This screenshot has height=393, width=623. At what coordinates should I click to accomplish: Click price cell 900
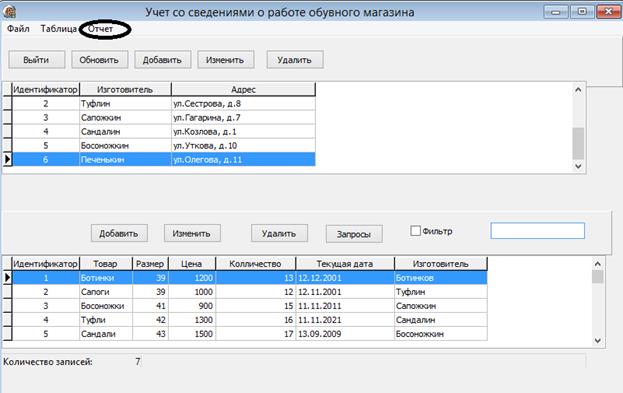click(x=192, y=306)
